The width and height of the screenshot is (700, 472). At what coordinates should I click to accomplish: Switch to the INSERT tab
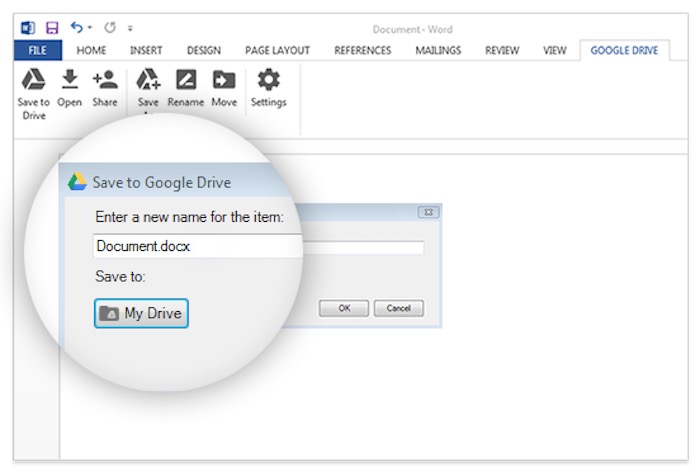pos(146,50)
